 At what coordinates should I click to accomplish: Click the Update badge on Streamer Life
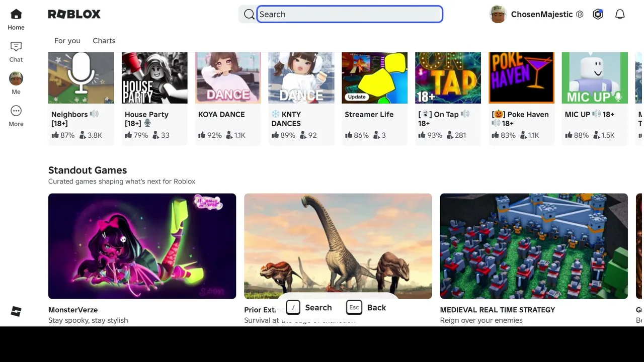pos(357,97)
